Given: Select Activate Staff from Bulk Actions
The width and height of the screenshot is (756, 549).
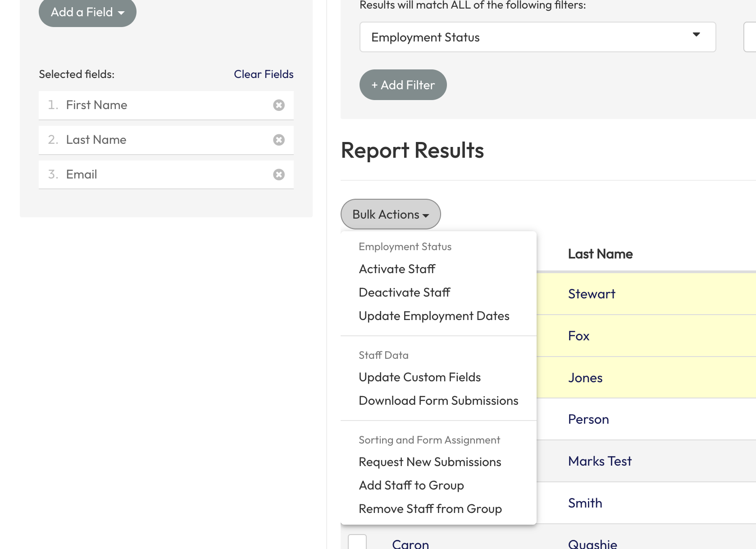Looking at the screenshot, I should tap(396, 269).
